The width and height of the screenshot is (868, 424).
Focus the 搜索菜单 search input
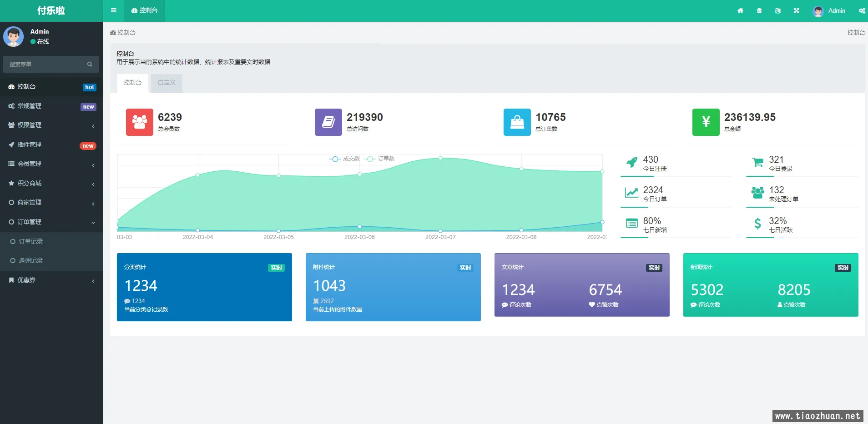[x=45, y=65]
